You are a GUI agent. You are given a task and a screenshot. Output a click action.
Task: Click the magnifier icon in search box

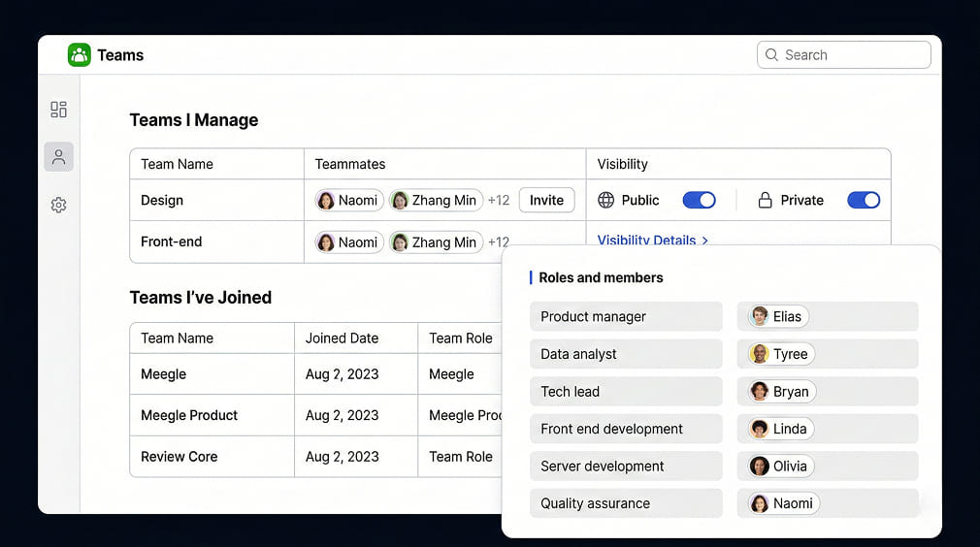(x=772, y=55)
